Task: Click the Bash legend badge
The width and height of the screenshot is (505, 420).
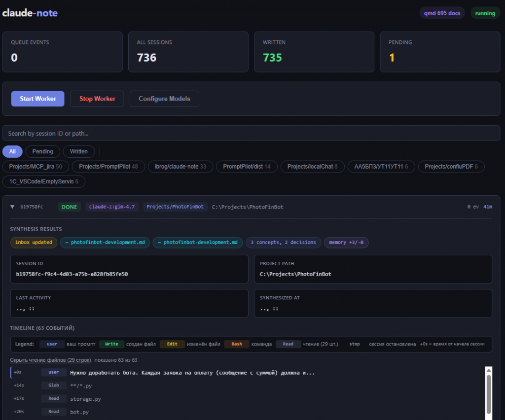Action: pos(237,344)
